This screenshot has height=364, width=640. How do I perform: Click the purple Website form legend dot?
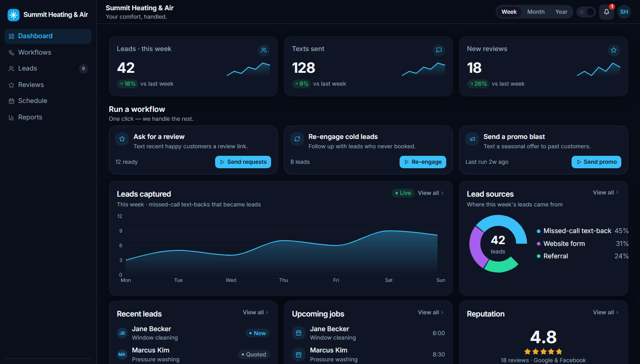tap(539, 244)
